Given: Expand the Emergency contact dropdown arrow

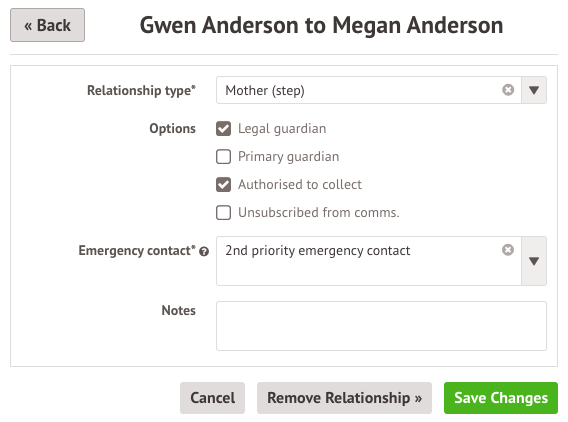Looking at the screenshot, I should pos(534,261).
